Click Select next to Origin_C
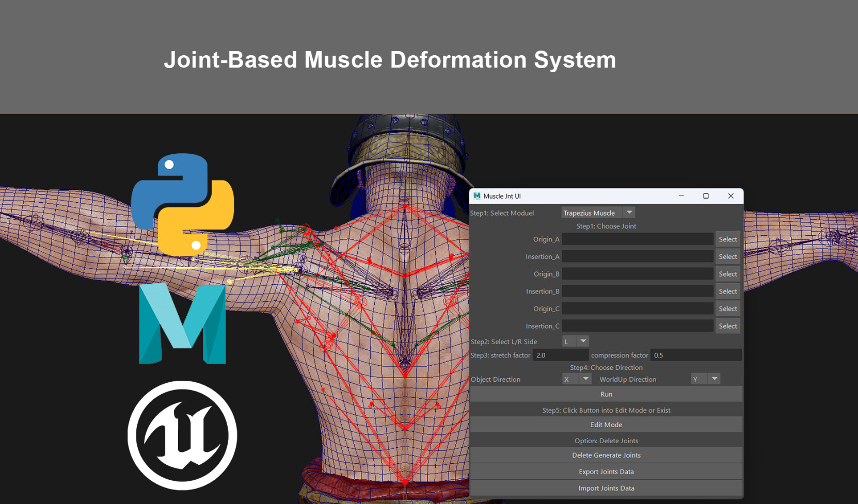This screenshot has height=504, width=858. pos(727,308)
